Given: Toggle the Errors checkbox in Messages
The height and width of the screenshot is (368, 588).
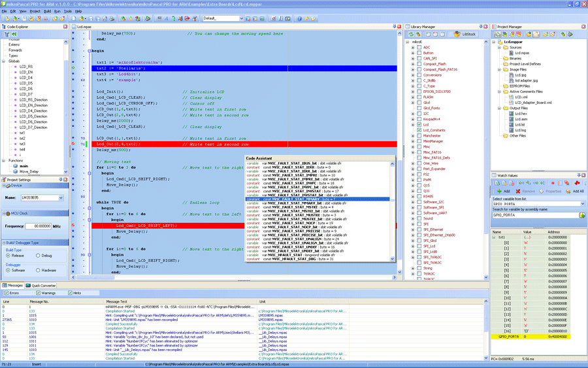Looking at the screenshot, I should [x=6, y=293].
